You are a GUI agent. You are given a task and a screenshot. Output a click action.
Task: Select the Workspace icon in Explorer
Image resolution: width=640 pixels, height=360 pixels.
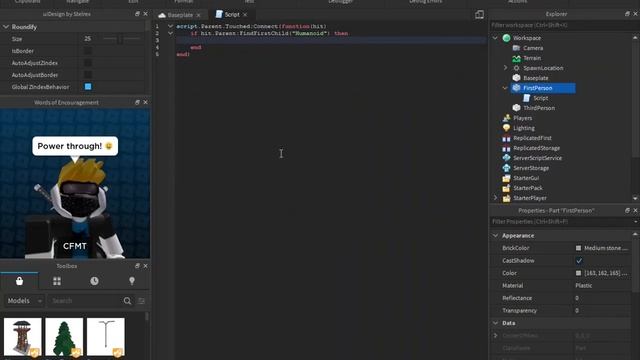coord(507,38)
